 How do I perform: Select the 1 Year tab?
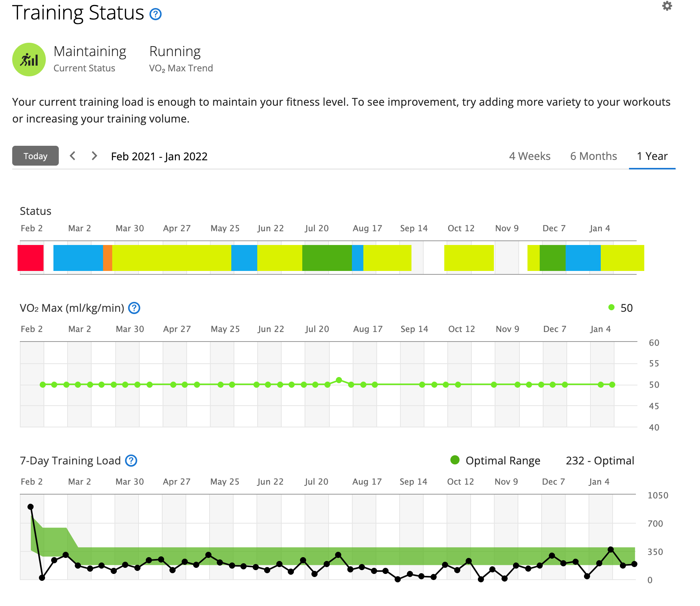point(652,156)
